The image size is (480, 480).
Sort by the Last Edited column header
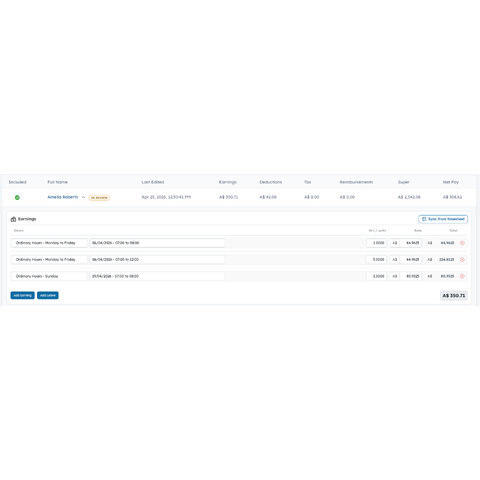tap(153, 182)
